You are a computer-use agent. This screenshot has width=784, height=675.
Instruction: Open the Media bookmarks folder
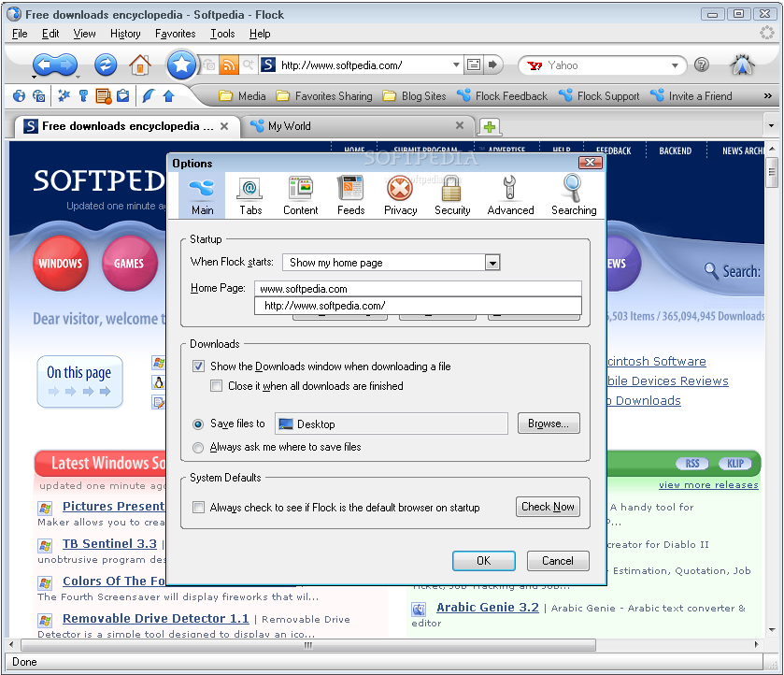tap(243, 96)
